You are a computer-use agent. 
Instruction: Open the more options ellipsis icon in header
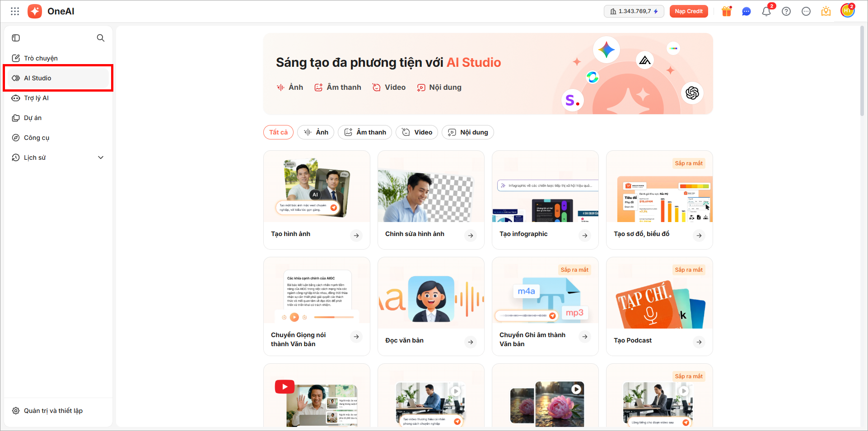pyautogui.click(x=806, y=11)
